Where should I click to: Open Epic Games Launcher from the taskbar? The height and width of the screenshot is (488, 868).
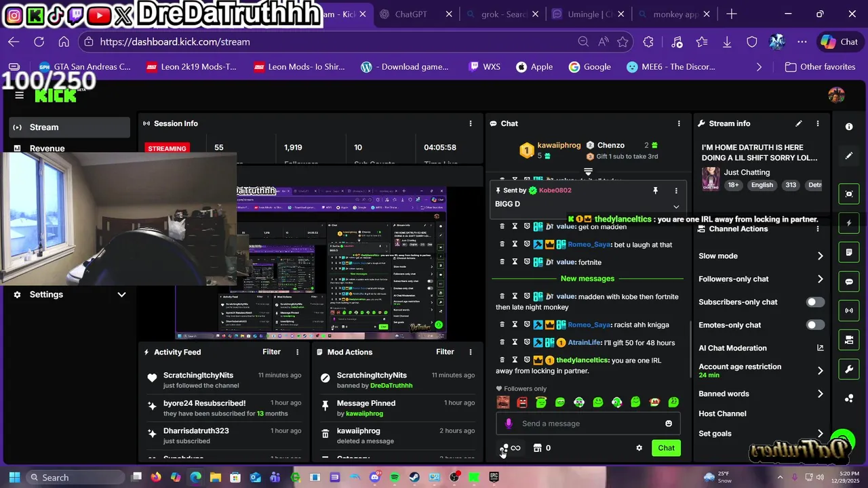click(494, 477)
